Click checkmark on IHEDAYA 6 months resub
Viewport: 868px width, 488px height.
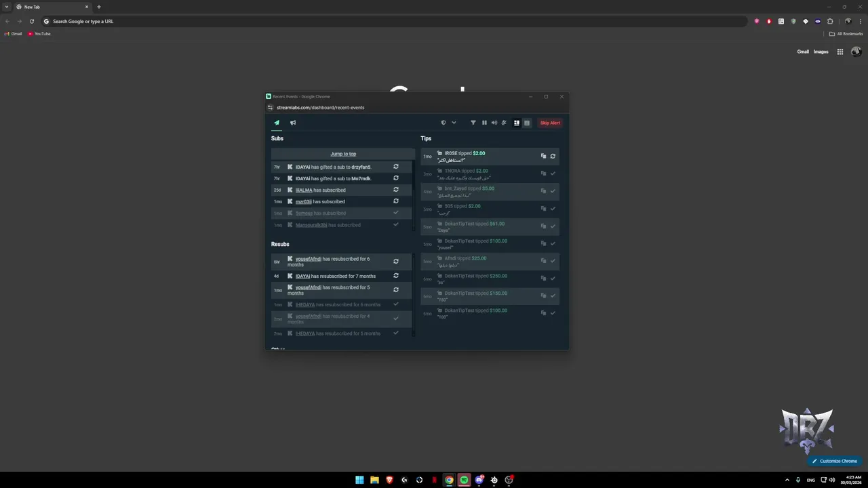(x=396, y=304)
